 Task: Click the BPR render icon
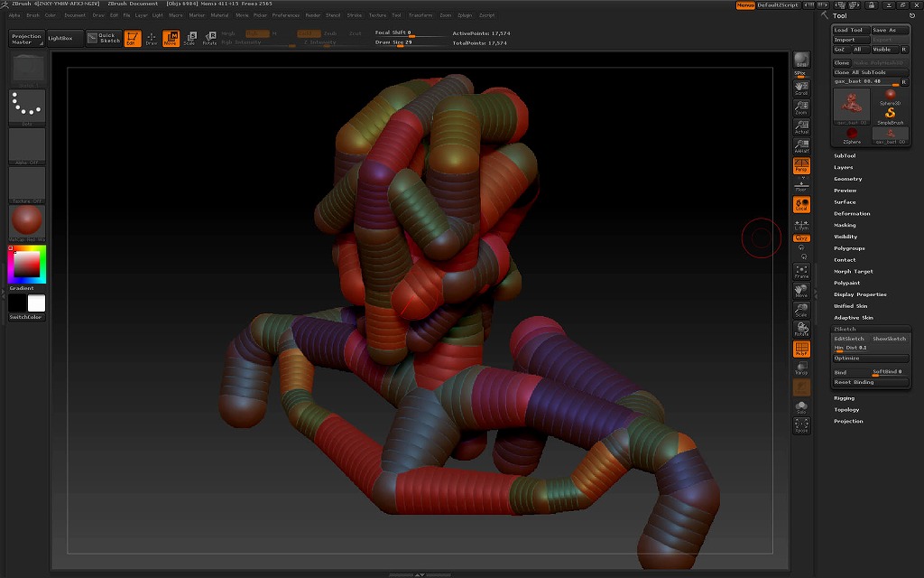pyautogui.click(x=800, y=60)
